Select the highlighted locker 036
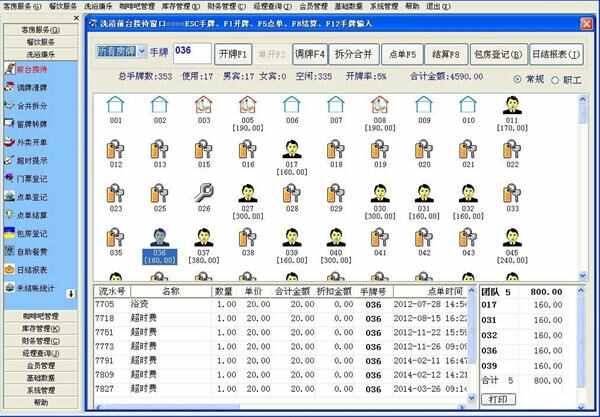This screenshot has height=417, width=600. 160,246
